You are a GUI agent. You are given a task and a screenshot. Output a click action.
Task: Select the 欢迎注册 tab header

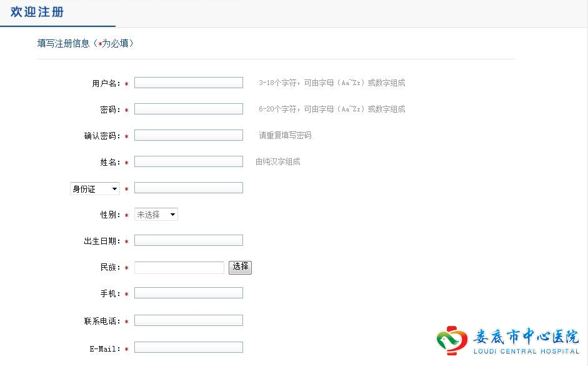[x=37, y=12]
